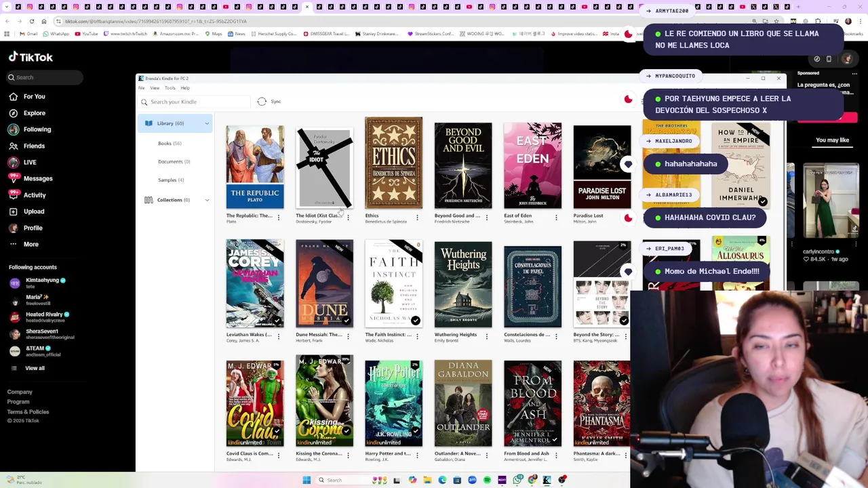Open TikTok Friends icon
The width and height of the screenshot is (868, 488).
click(13, 146)
